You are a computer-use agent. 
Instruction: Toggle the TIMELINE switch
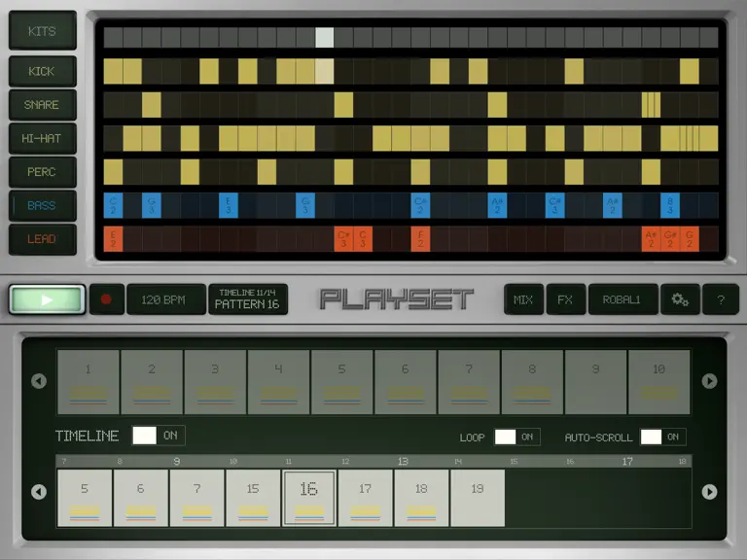tap(159, 436)
